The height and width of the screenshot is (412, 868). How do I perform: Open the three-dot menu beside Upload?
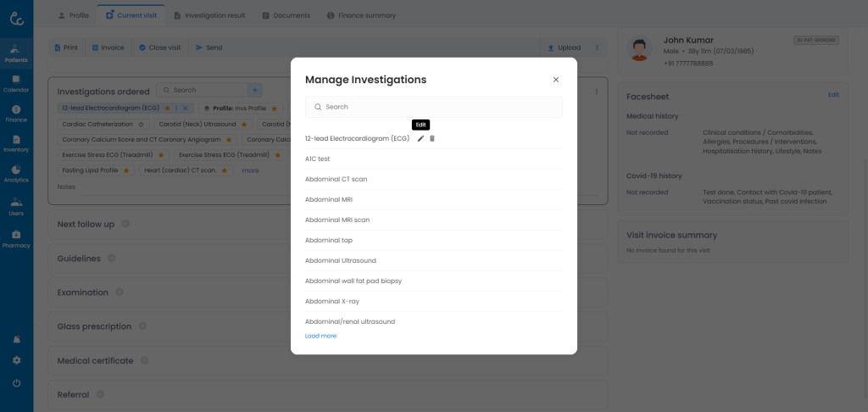tap(597, 47)
